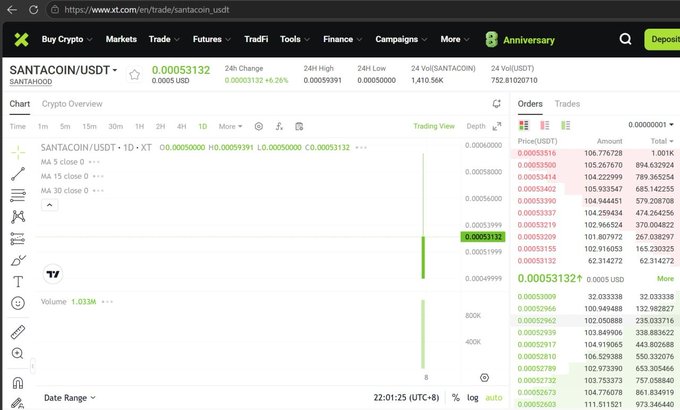680x410 pixels.
Task: Open the indicators fx icon
Action: (x=279, y=126)
